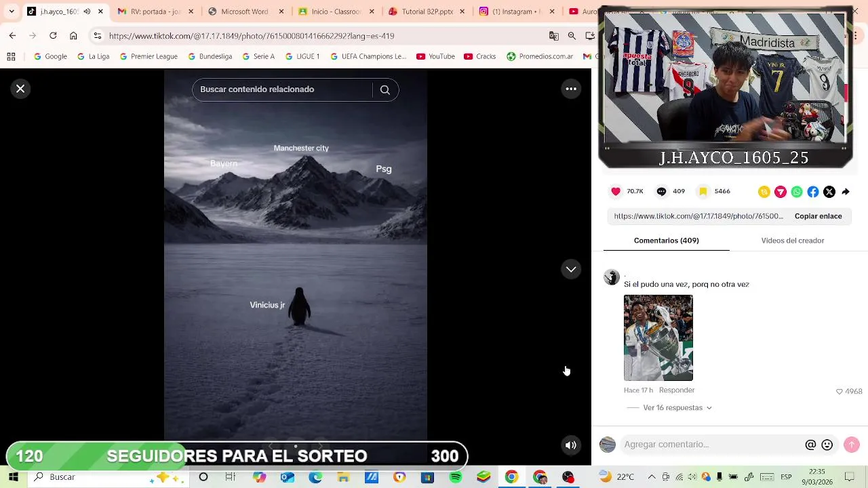
Task: Open Windows Start menu
Action: click(x=14, y=477)
